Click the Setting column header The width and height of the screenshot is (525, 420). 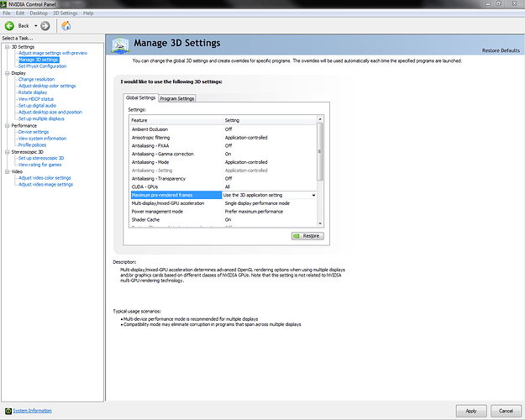point(270,120)
